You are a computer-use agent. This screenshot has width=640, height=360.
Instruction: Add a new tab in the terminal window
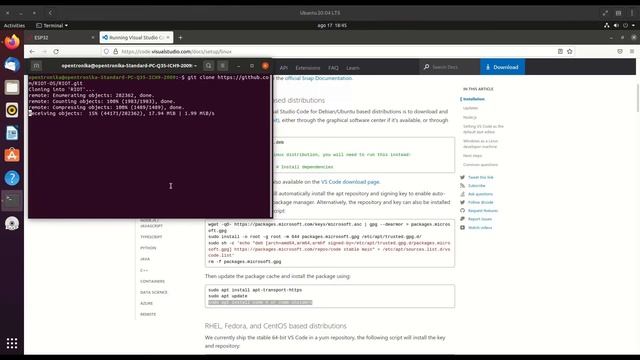point(36,66)
